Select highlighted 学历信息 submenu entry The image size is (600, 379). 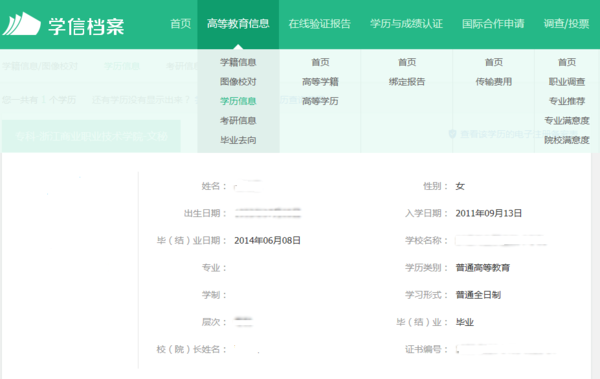pos(238,101)
